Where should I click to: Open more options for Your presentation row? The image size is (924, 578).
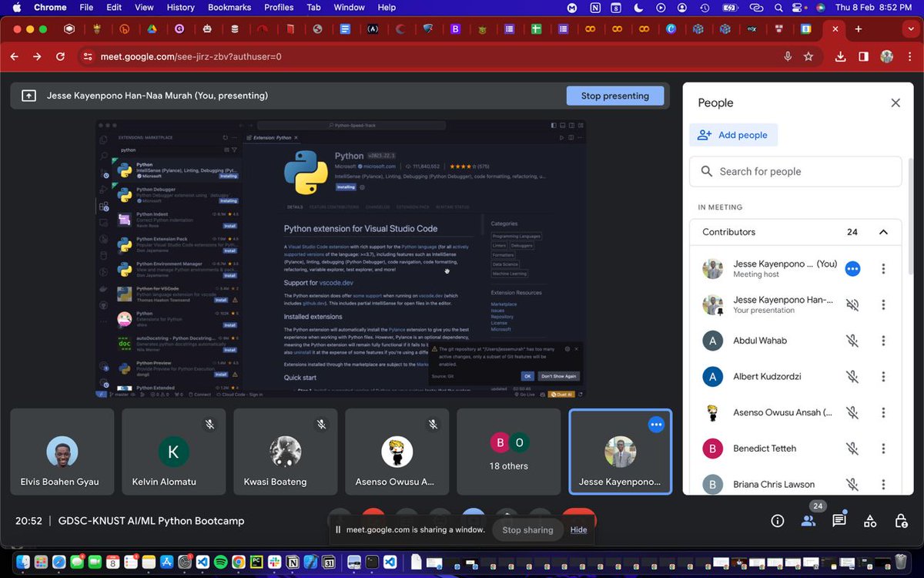883,304
